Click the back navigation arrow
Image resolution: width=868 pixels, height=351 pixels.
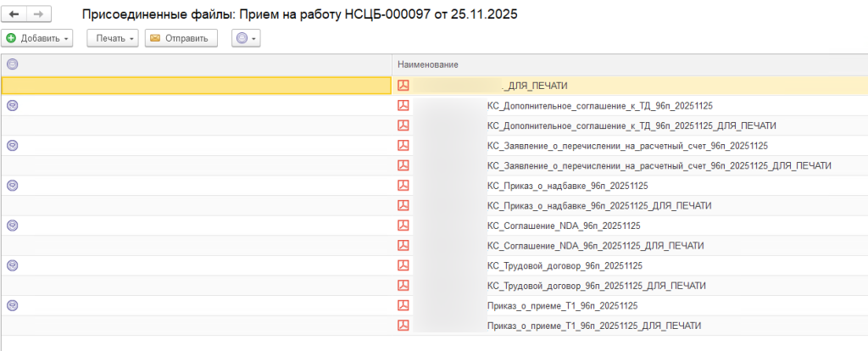(14, 15)
